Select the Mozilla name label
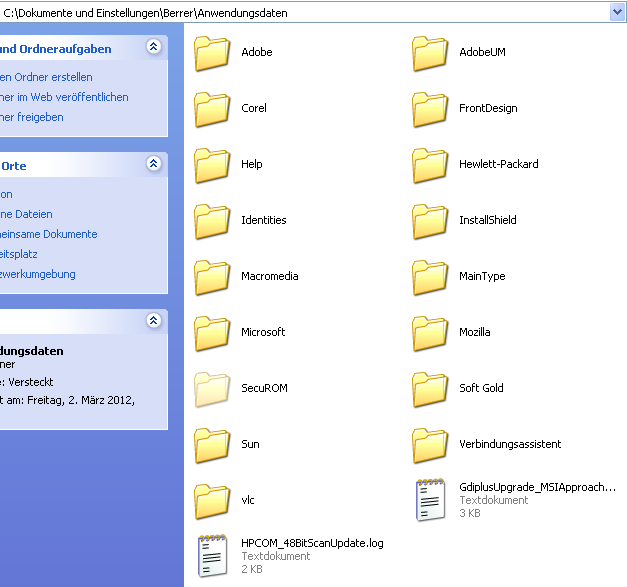Image resolution: width=627 pixels, height=587 pixels. [x=475, y=332]
